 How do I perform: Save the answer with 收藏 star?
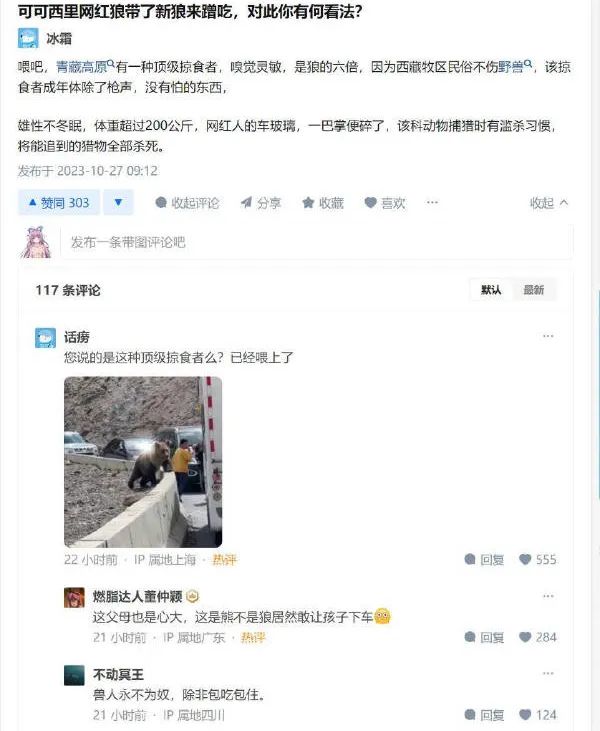(323, 203)
